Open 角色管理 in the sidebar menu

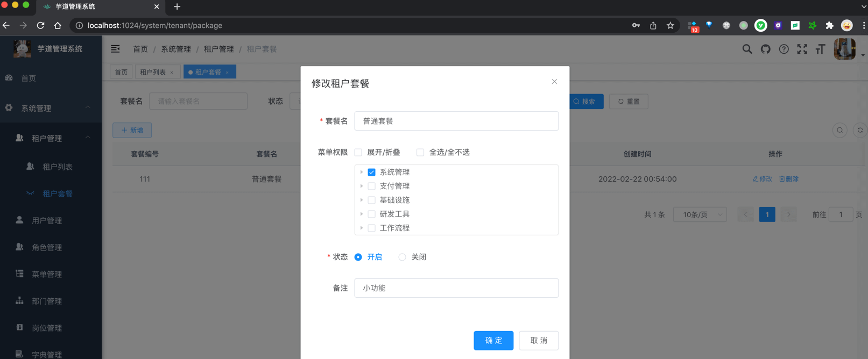click(47, 247)
